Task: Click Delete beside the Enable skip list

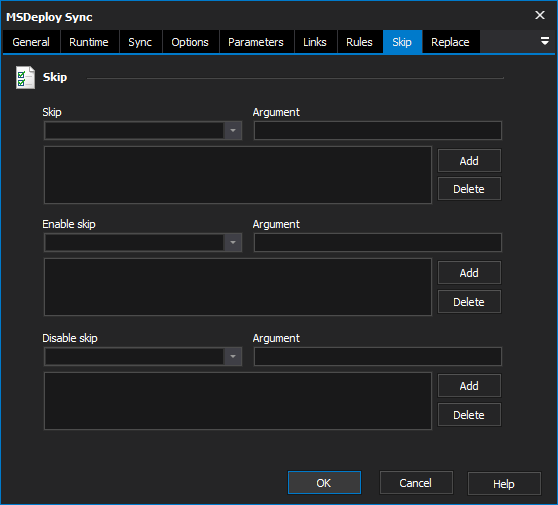Action: coord(469,302)
